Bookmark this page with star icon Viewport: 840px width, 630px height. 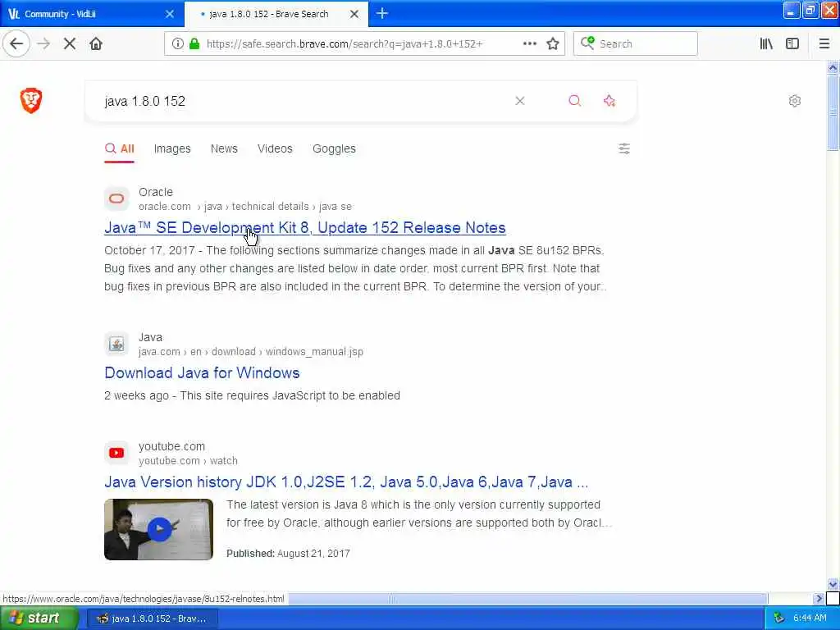tap(553, 44)
